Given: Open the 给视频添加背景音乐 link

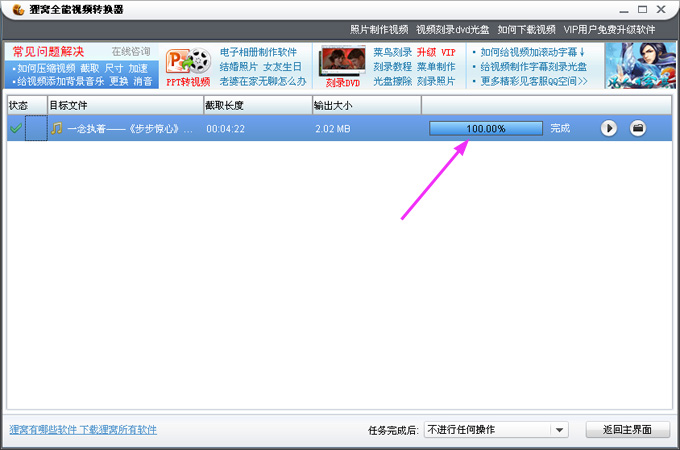Looking at the screenshot, I should click(61, 81).
